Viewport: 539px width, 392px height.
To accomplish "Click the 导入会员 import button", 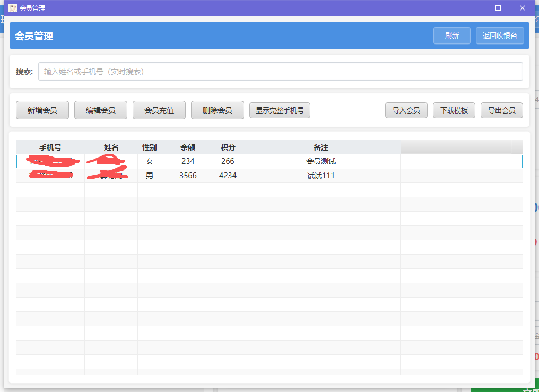I will (x=406, y=110).
